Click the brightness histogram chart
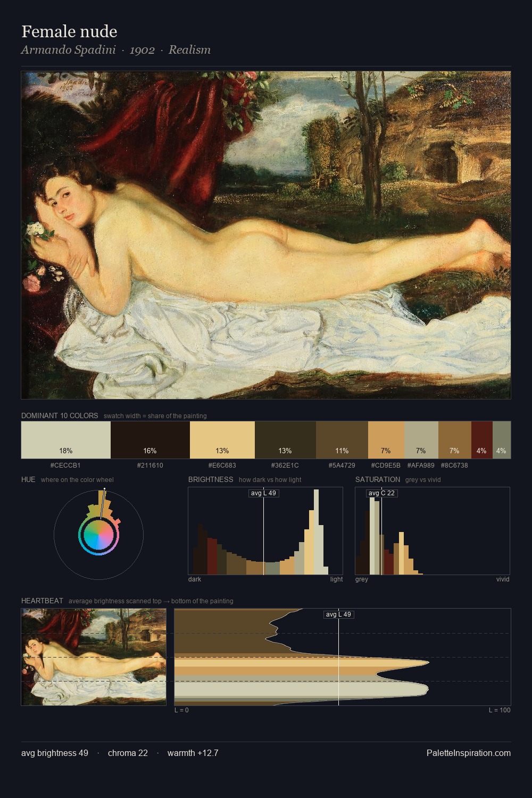This screenshot has width=532, height=798. (265, 531)
